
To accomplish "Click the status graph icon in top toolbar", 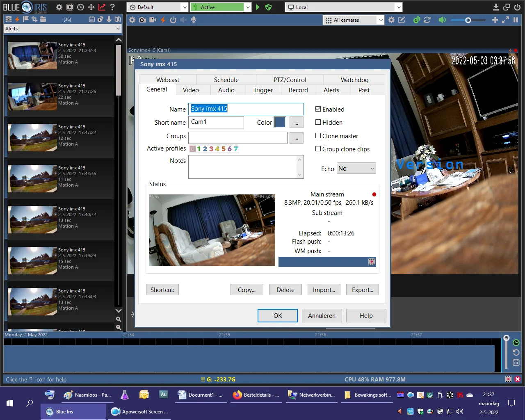I will 102,7.
